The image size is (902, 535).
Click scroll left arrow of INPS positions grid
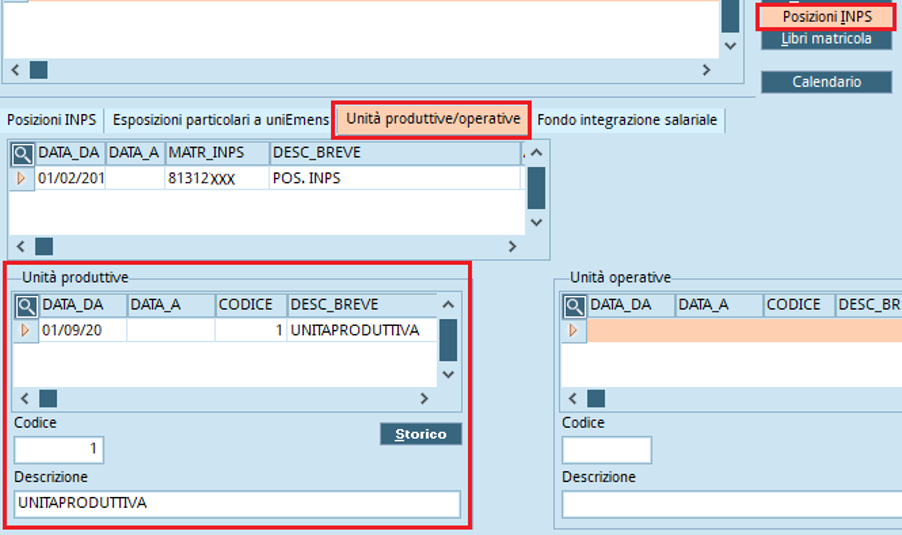coord(21,246)
